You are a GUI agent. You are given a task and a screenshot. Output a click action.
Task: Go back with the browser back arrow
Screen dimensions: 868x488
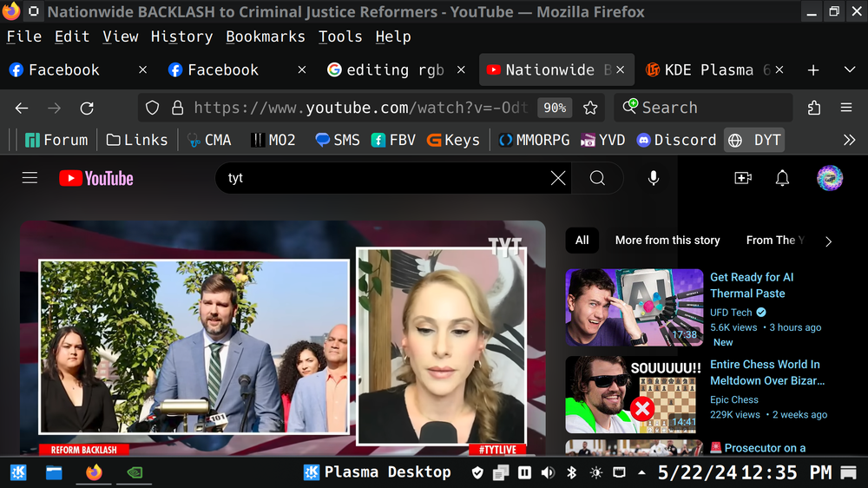[22, 108]
